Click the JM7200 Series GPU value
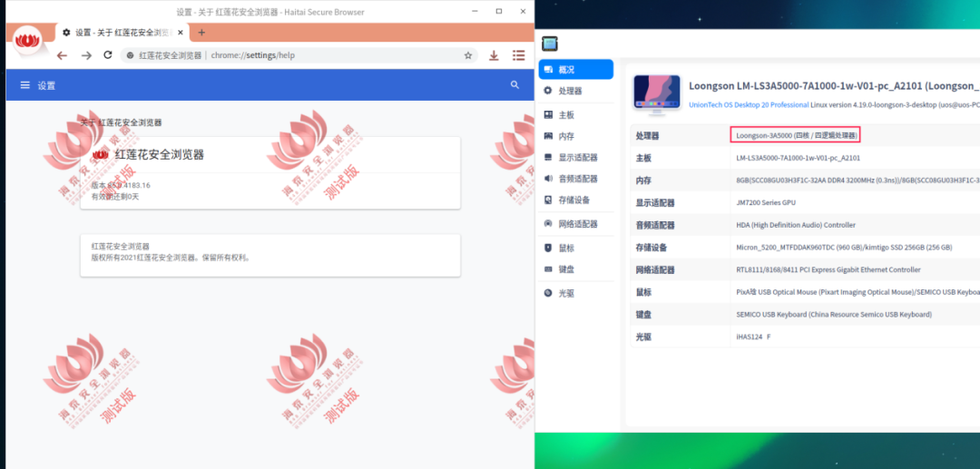Image resolution: width=980 pixels, height=469 pixels. pos(766,202)
